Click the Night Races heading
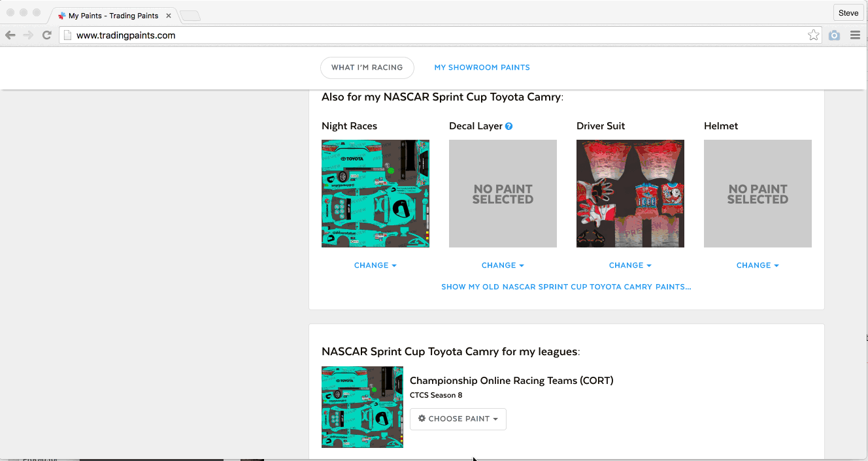This screenshot has width=868, height=461. (349, 126)
